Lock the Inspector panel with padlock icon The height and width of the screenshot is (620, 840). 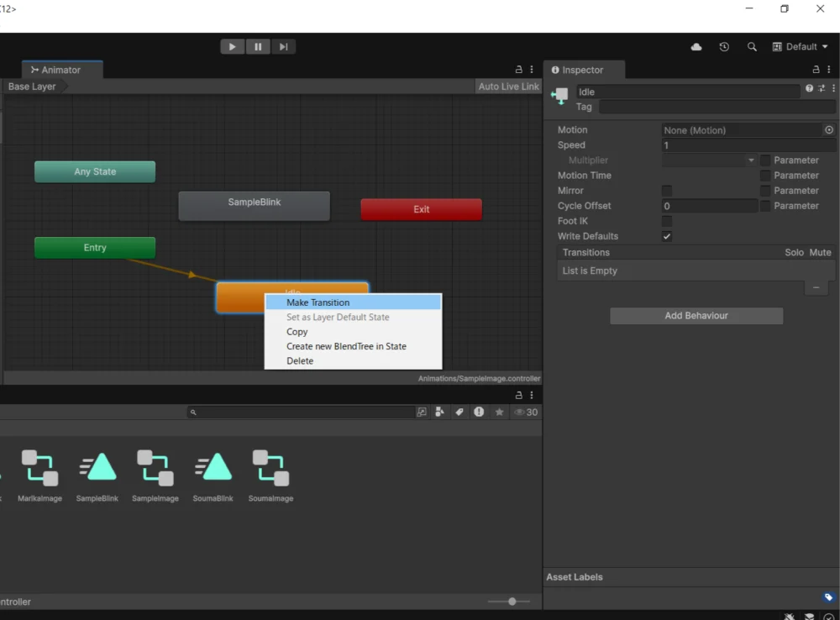tap(816, 70)
